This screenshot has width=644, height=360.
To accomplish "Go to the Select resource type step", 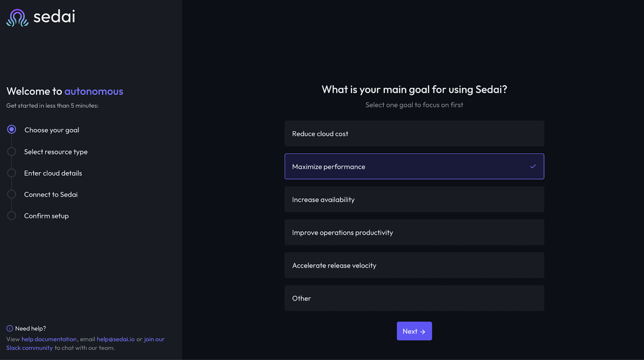I will pyautogui.click(x=56, y=152).
